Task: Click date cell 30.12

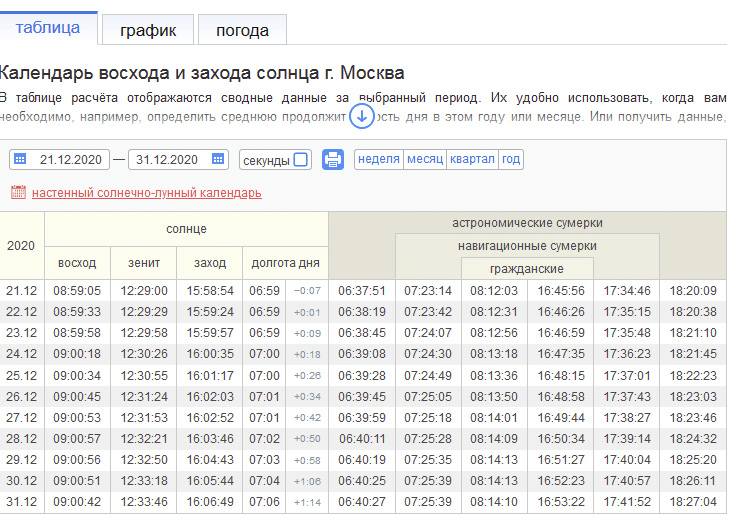Action: pyautogui.click(x=22, y=481)
